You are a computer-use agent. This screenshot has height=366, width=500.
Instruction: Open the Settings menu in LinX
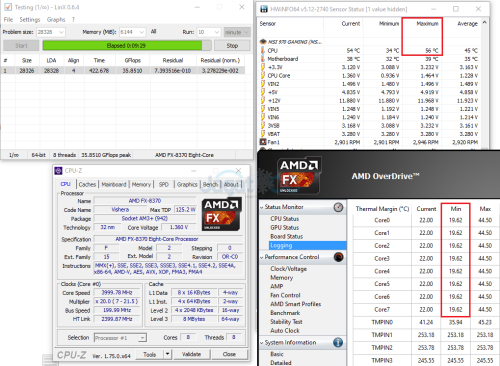tap(30, 20)
